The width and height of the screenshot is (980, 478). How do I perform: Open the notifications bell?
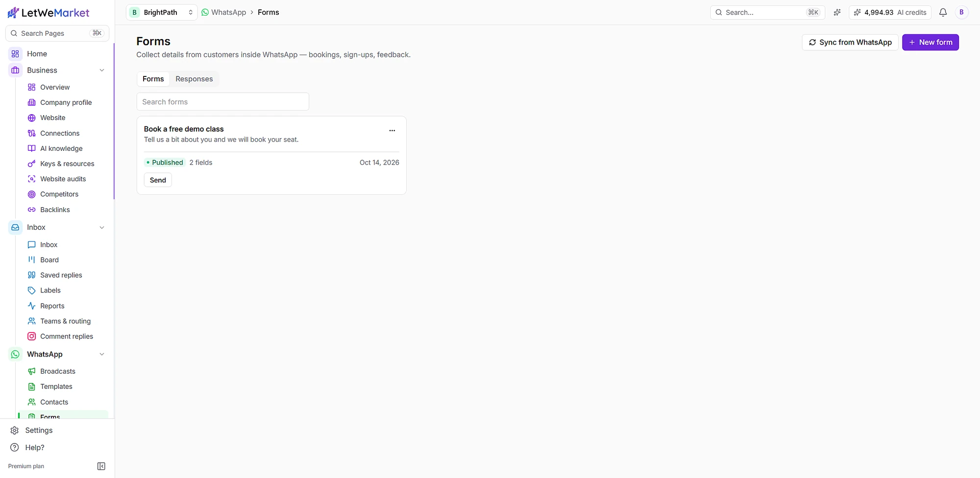click(x=943, y=12)
